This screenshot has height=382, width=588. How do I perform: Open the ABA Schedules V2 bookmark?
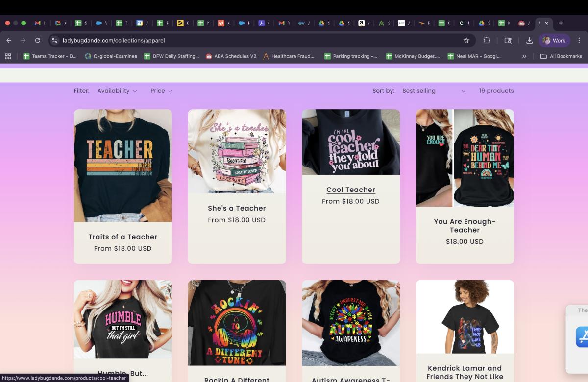tap(231, 56)
